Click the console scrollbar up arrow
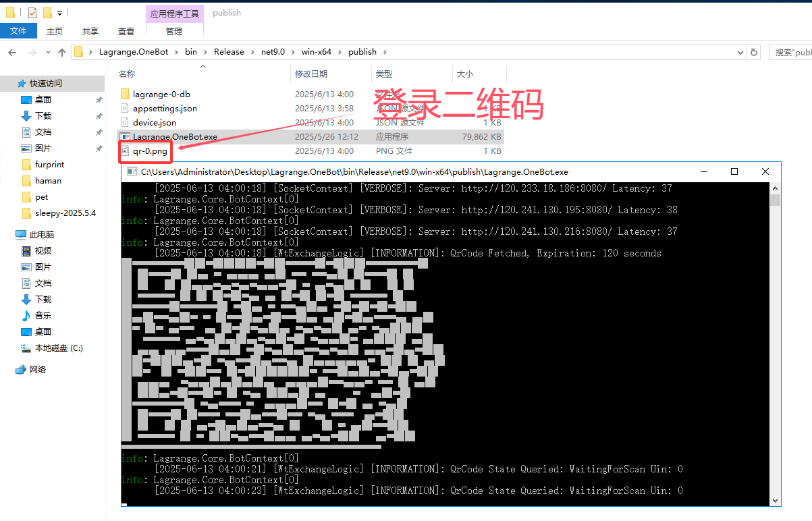 click(776, 189)
